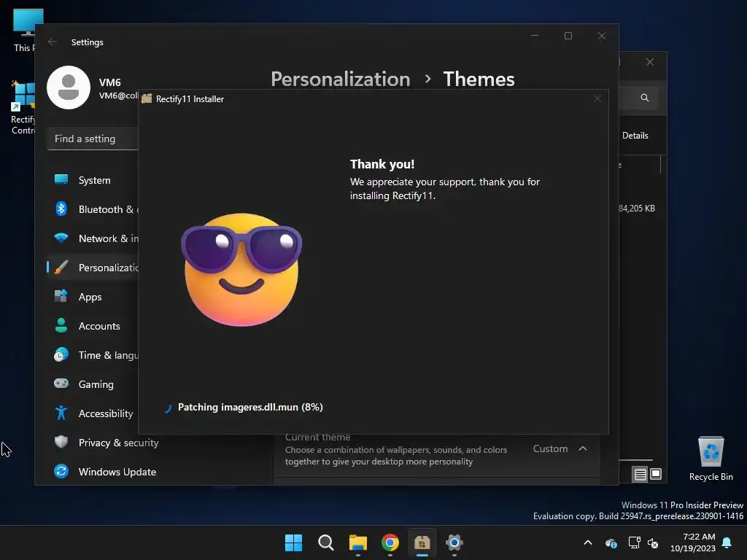Select the Bluetooth icon in Settings sidebar
747x560 pixels.
coord(61,209)
